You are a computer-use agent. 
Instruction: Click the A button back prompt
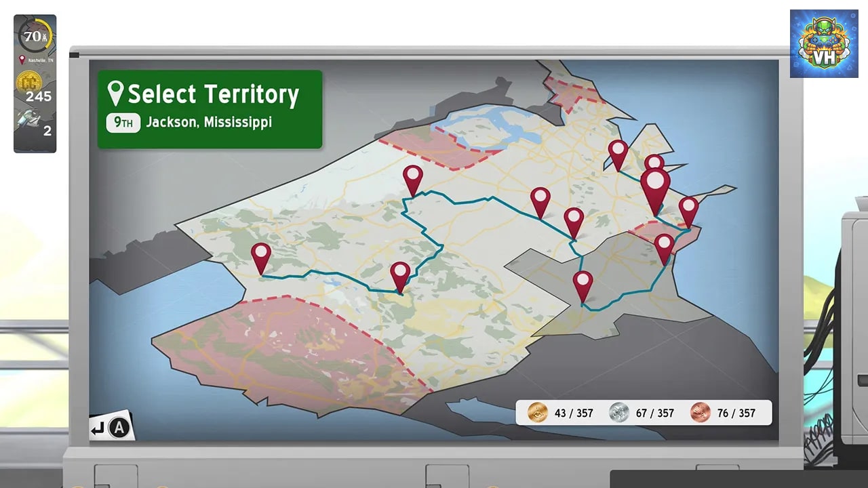point(111,428)
